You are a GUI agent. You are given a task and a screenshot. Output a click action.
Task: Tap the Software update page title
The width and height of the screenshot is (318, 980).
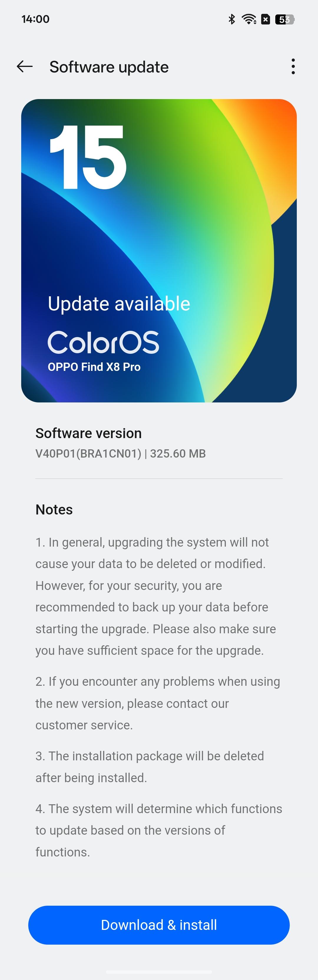(109, 67)
